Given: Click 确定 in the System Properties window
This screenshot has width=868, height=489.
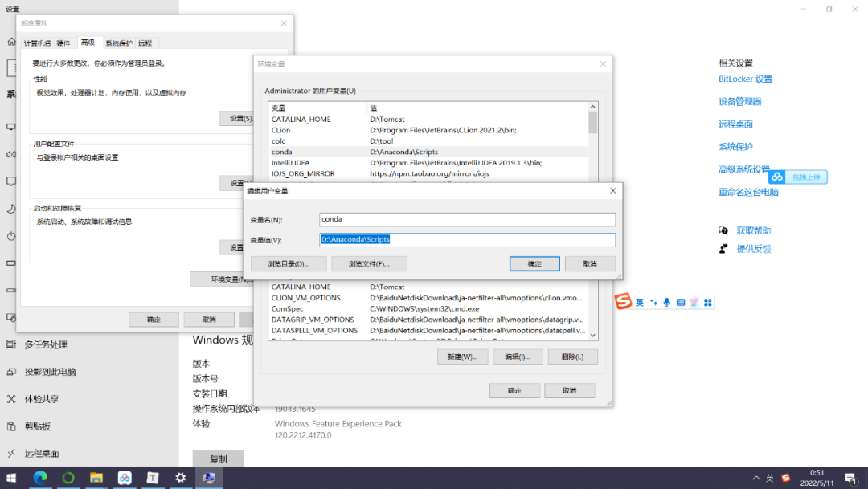Looking at the screenshot, I should [154, 320].
